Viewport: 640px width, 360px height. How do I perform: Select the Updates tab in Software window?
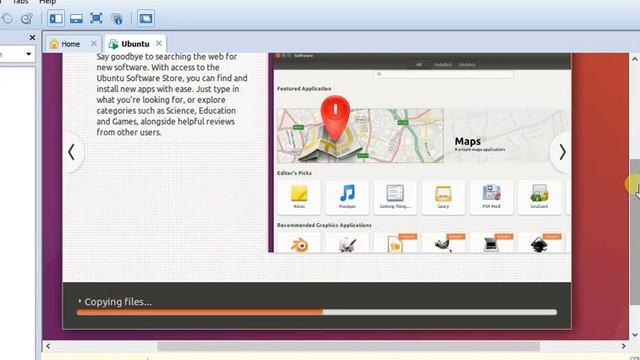point(467,64)
